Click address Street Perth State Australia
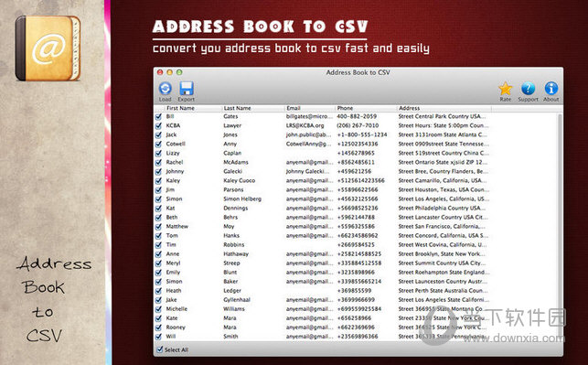 (443, 290)
